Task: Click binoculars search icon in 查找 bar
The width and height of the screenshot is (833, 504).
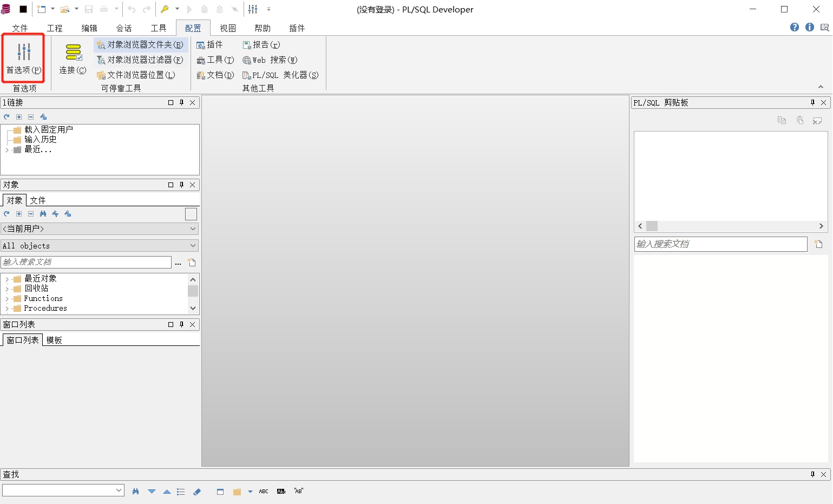Action: click(135, 492)
